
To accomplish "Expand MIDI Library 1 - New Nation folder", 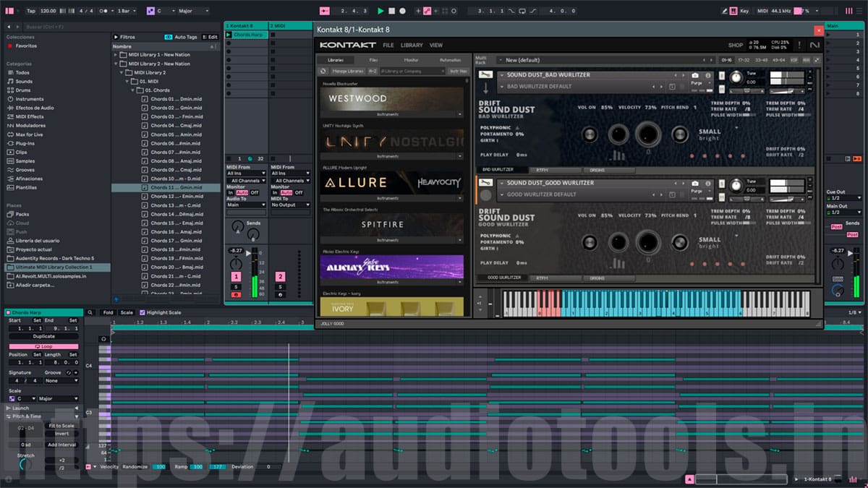I will (115, 55).
